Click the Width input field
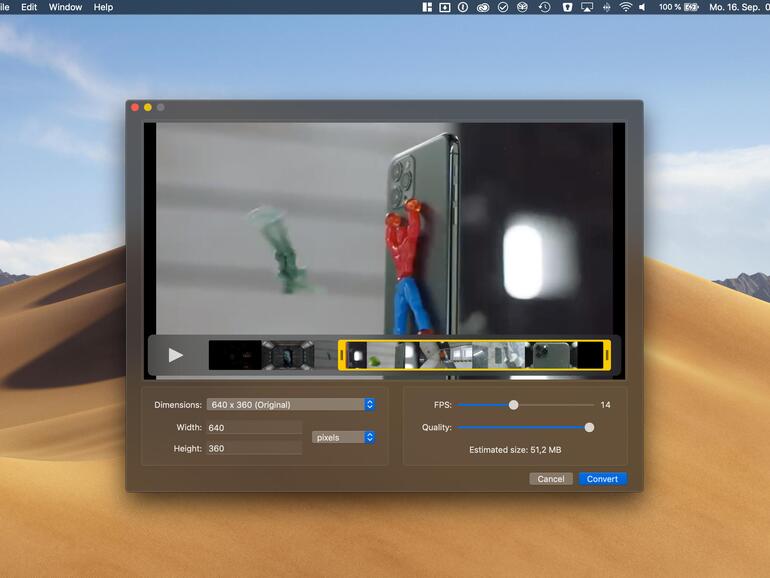 (254, 428)
